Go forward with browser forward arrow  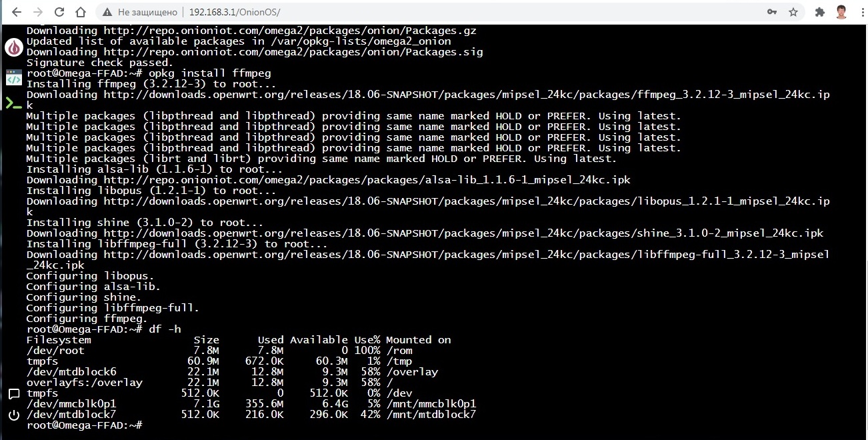coord(37,12)
